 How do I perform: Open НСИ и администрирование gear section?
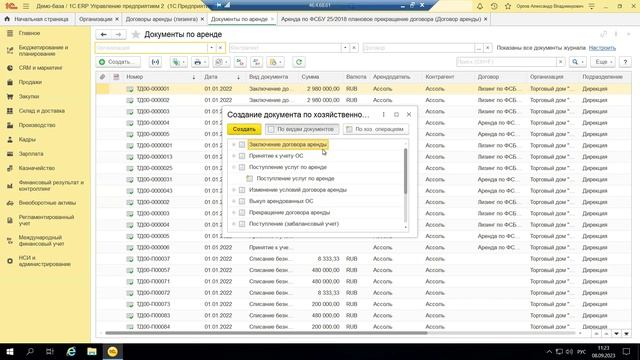pos(44,261)
